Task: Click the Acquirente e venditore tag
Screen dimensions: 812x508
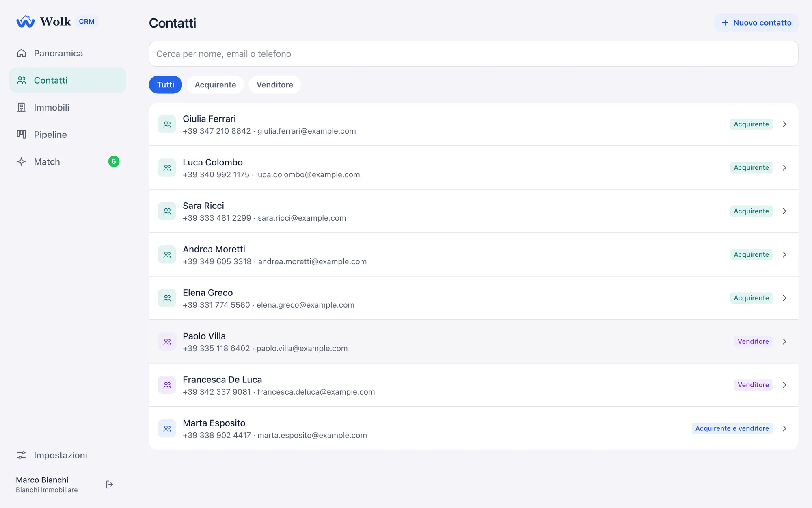Action: (732, 429)
